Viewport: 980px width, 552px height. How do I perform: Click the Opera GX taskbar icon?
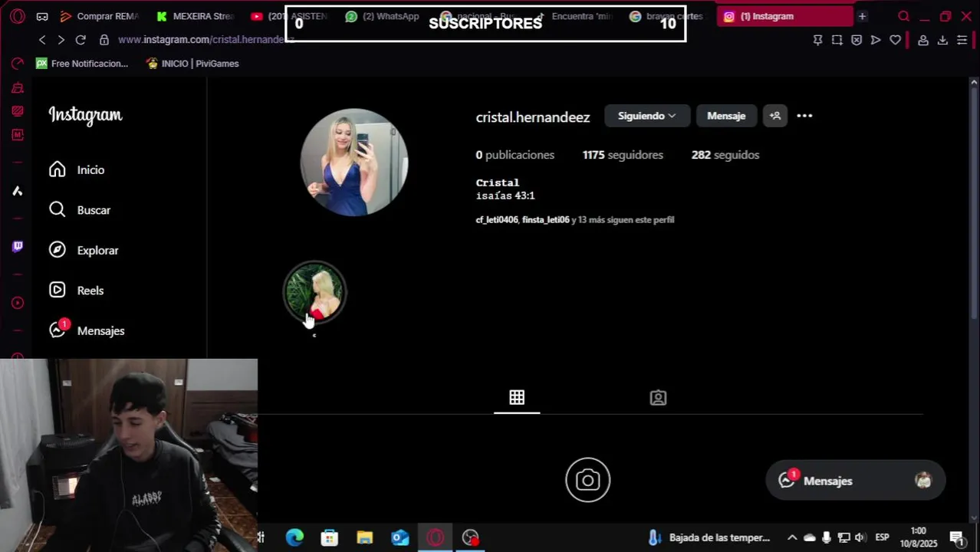436,537
